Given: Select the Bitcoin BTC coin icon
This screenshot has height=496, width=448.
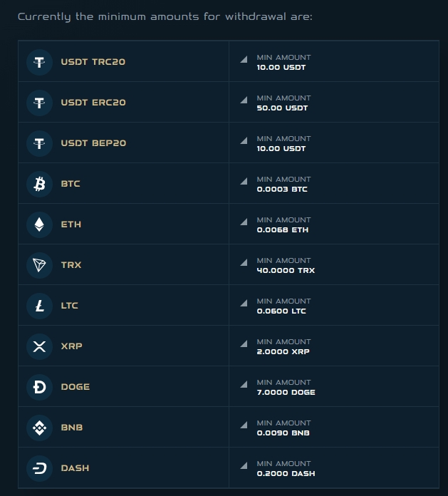Looking at the screenshot, I should (x=39, y=184).
